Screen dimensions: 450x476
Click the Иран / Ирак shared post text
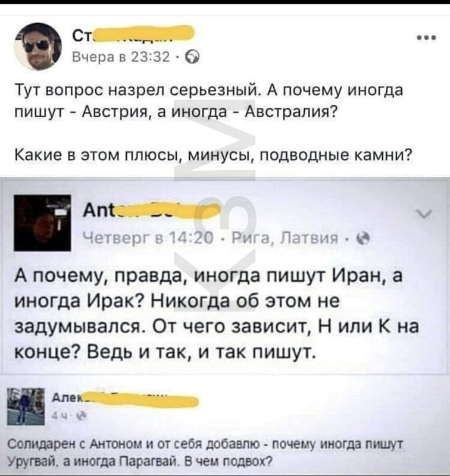click(x=217, y=314)
